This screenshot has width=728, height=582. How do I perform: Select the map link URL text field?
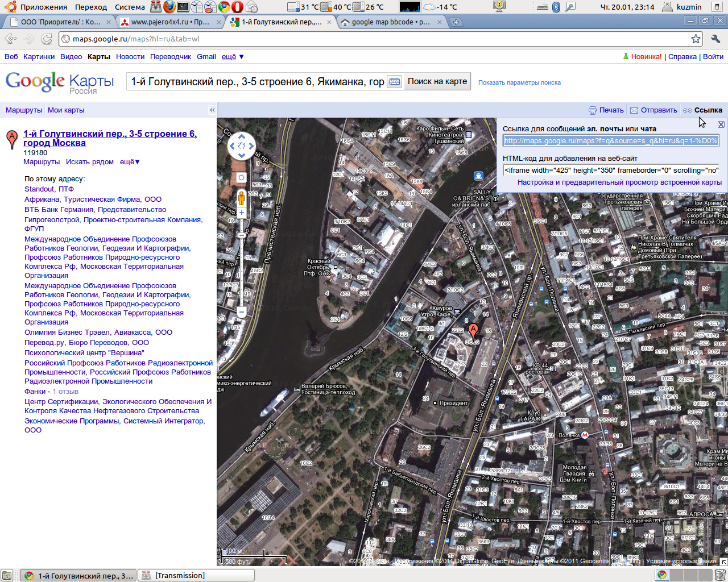(611, 141)
